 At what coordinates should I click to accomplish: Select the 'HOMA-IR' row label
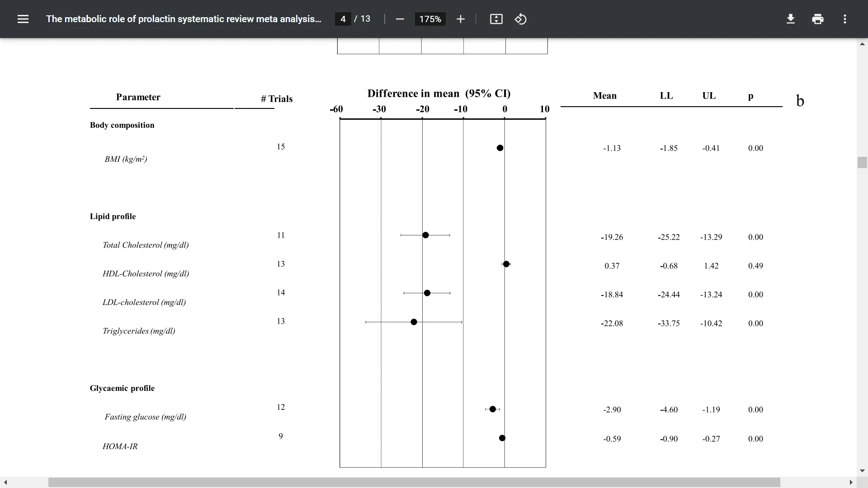coord(120,446)
